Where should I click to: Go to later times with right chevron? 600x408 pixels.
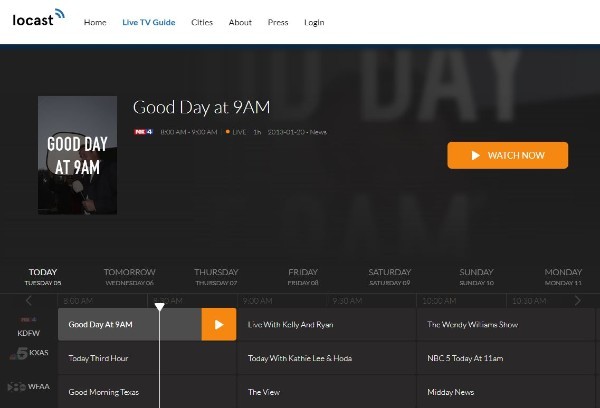click(577, 301)
